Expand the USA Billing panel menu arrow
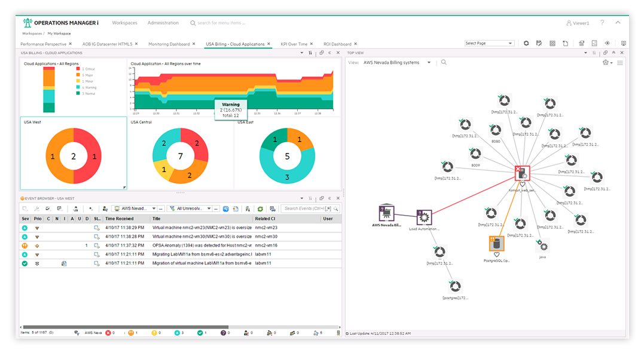 [302, 53]
